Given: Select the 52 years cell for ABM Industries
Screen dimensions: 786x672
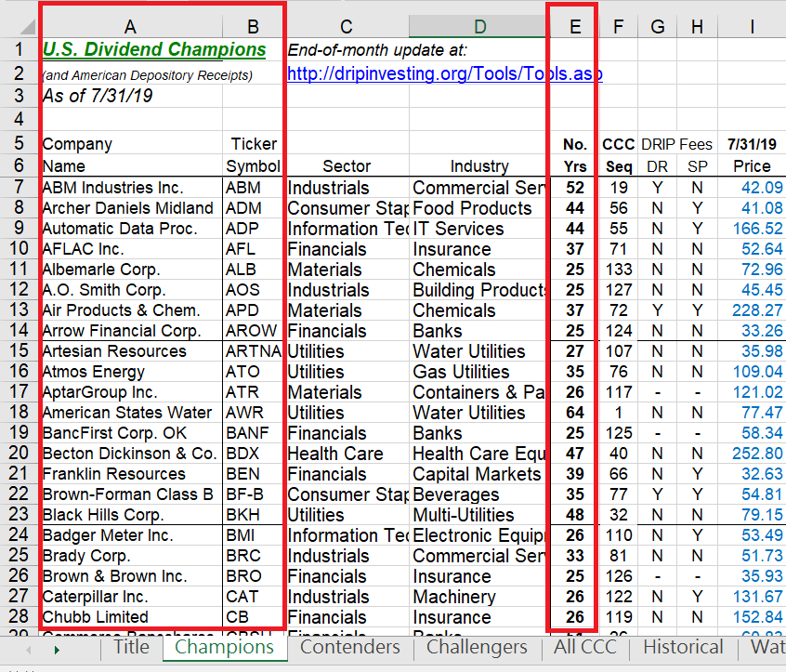Looking at the screenshot, I should point(575,188).
